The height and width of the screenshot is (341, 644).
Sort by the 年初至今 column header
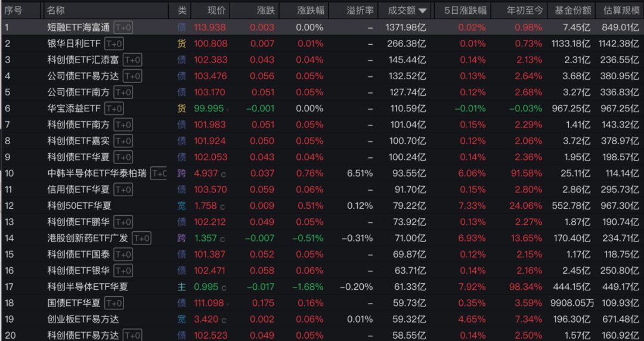(525, 11)
